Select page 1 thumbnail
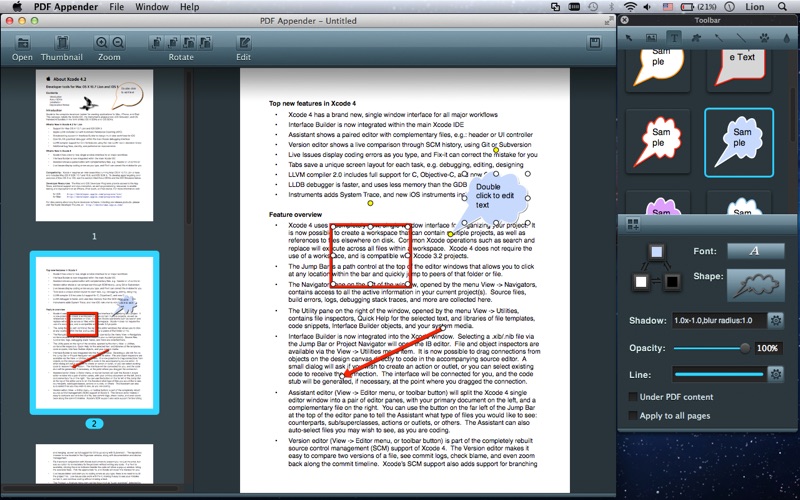This screenshot has height=500, width=800. pyautogui.click(x=94, y=145)
